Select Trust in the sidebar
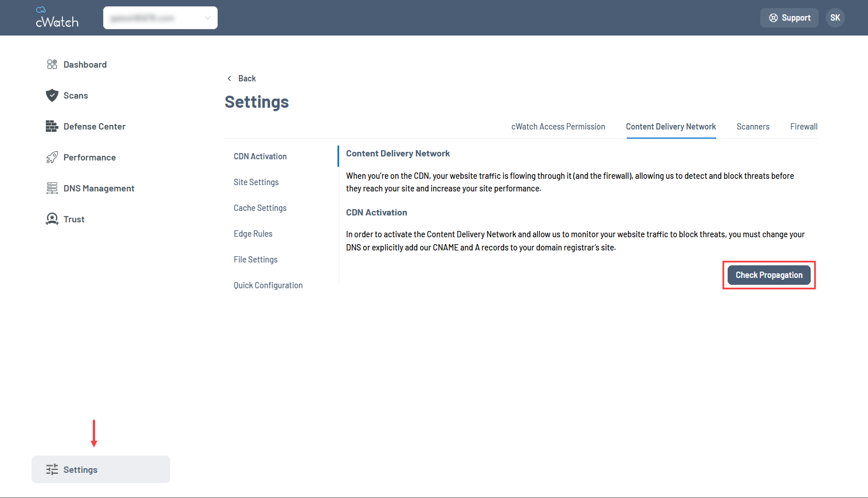868x498 pixels. point(74,219)
